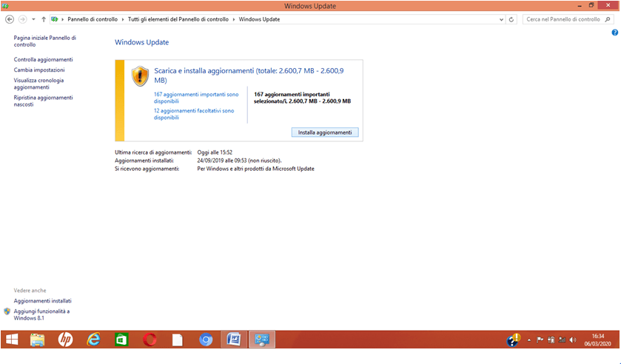Open the blue help question mark icon
Screen dimensions: 621x364
coord(614,33)
